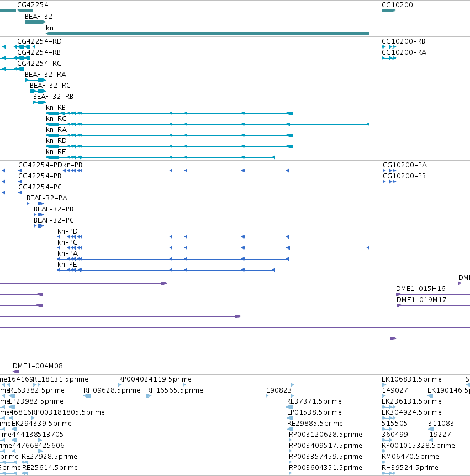Click the BEAF-32-RC transcript label
Image resolution: width=470 pixels, height=476 pixels.
click(x=50, y=85)
